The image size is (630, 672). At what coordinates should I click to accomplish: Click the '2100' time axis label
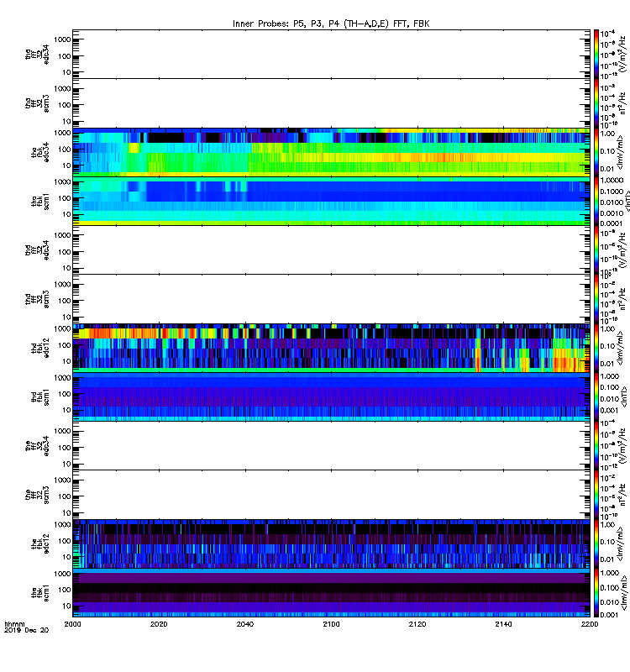coord(331,624)
